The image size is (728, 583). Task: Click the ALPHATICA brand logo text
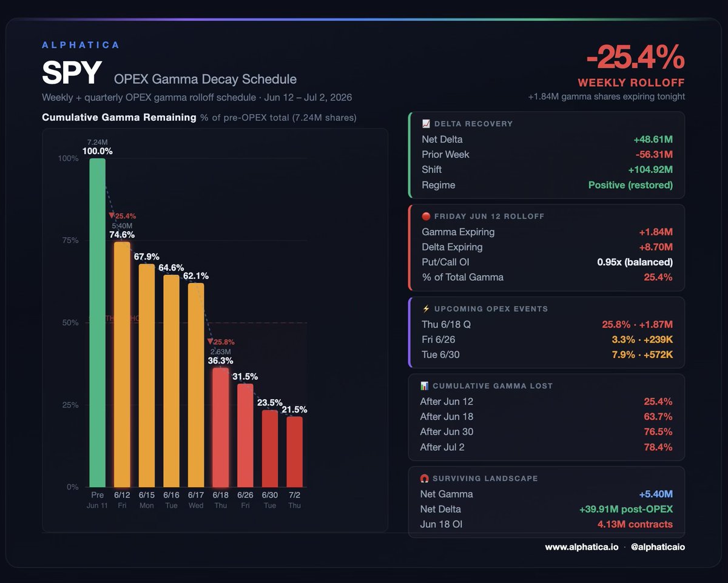(x=81, y=45)
